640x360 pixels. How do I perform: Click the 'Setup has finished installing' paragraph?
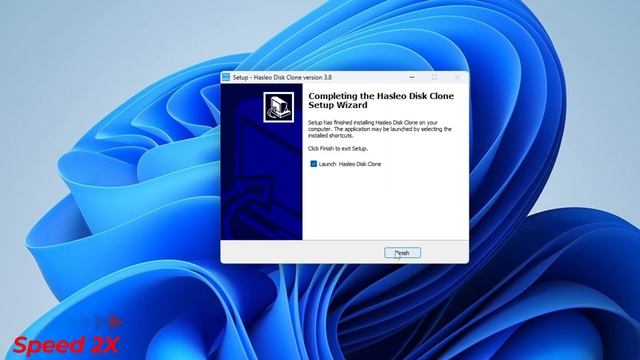tap(380, 129)
